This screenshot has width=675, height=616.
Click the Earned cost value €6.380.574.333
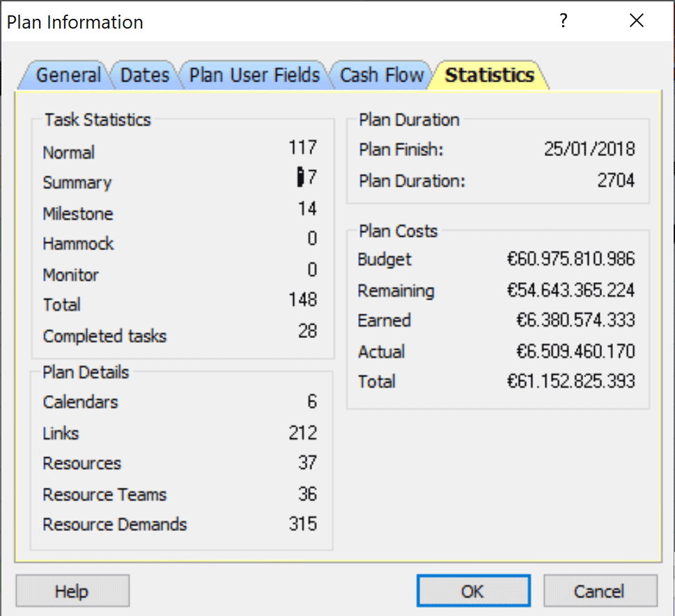tap(575, 321)
